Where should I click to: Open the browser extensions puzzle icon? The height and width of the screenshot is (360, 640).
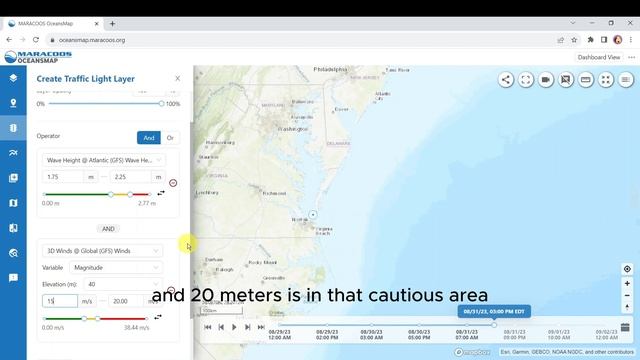tap(590, 40)
